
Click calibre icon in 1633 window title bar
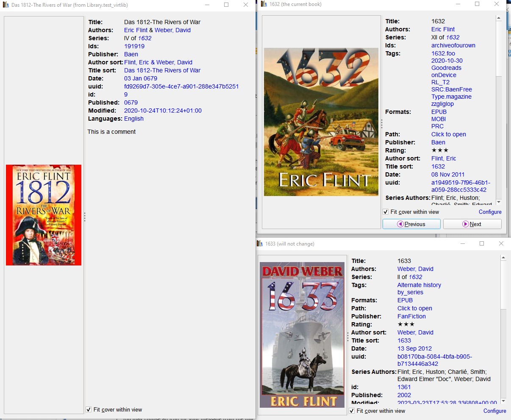[x=260, y=244]
